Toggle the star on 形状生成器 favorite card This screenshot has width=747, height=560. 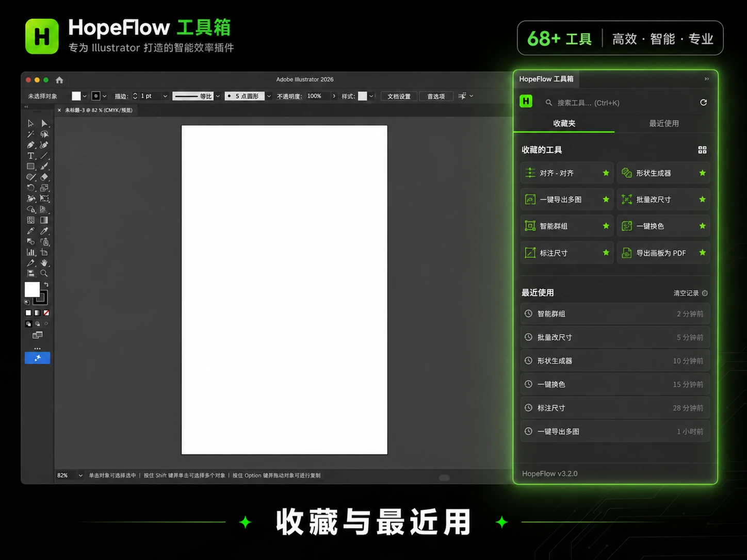pos(702,173)
